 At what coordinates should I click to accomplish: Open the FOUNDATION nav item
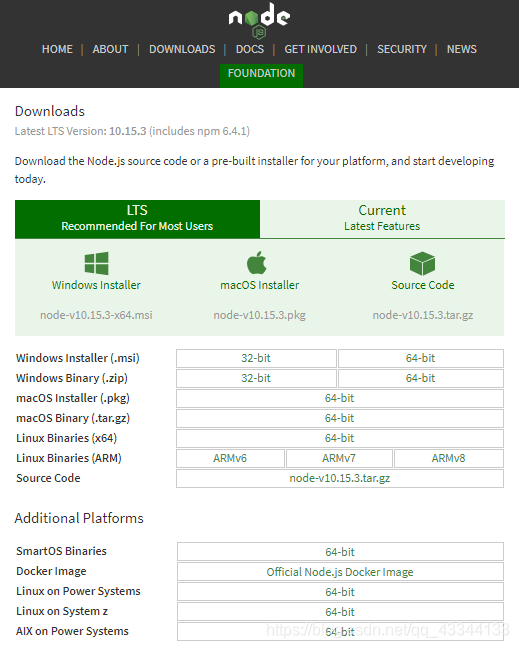pyautogui.click(x=261, y=75)
